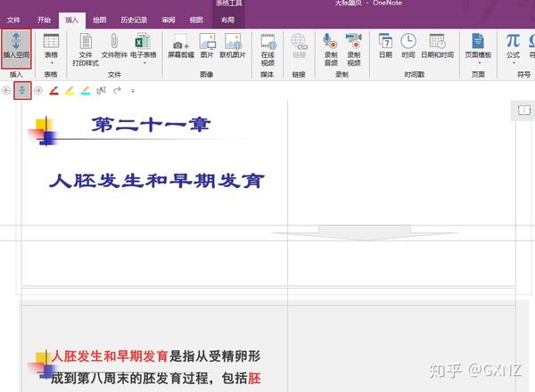
Task: Insert the Date (日期) stamp
Action: tap(385, 45)
